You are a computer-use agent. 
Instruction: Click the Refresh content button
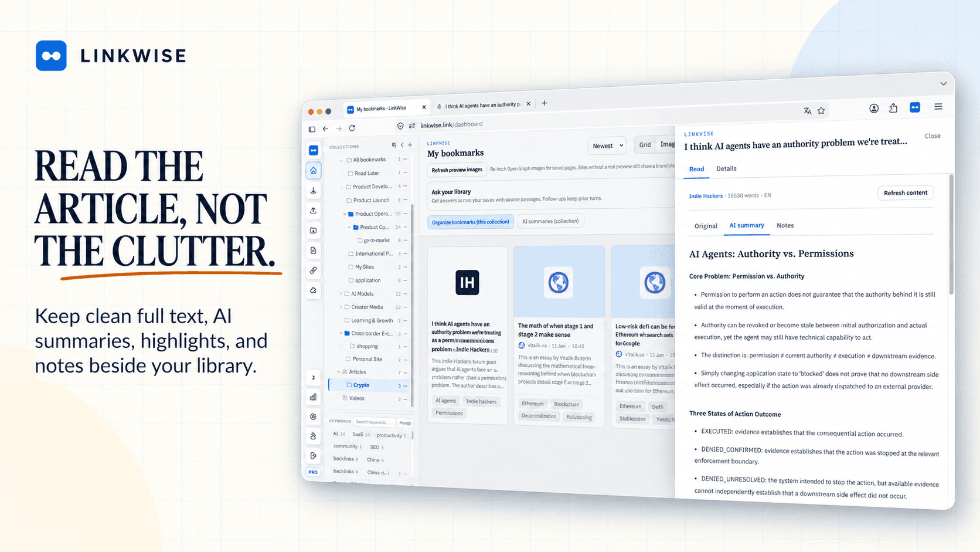[905, 193]
